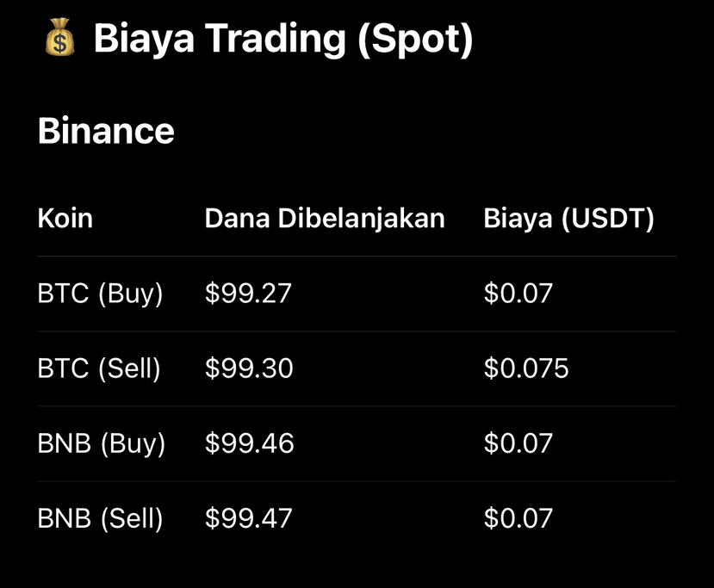Click the $99.46 spent amount
714x588 pixels.
click(x=250, y=443)
